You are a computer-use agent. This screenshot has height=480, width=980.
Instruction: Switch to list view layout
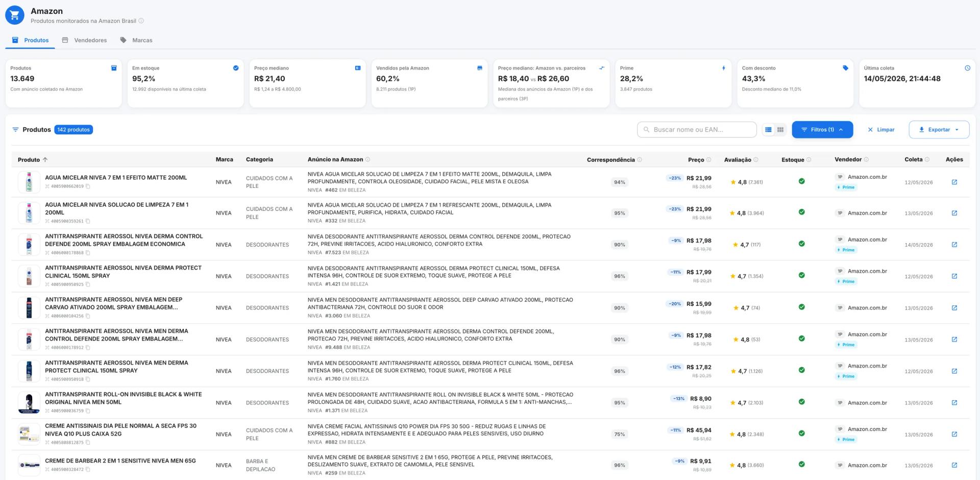click(x=768, y=130)
